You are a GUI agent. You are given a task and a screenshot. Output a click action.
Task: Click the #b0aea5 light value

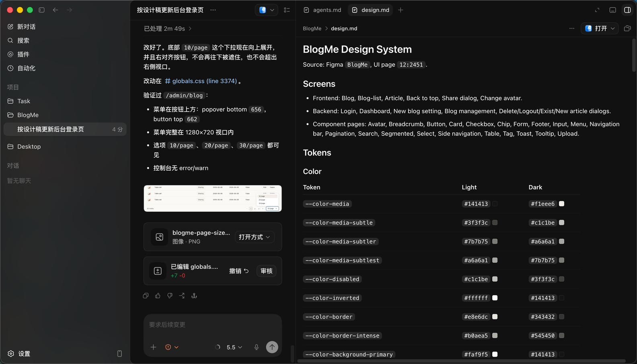coord(476,335)
